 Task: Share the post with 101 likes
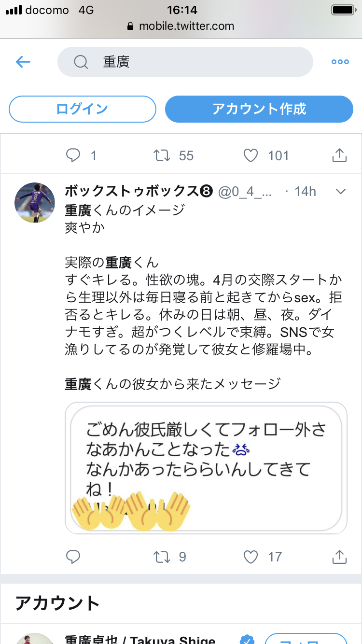click(339, 155)
